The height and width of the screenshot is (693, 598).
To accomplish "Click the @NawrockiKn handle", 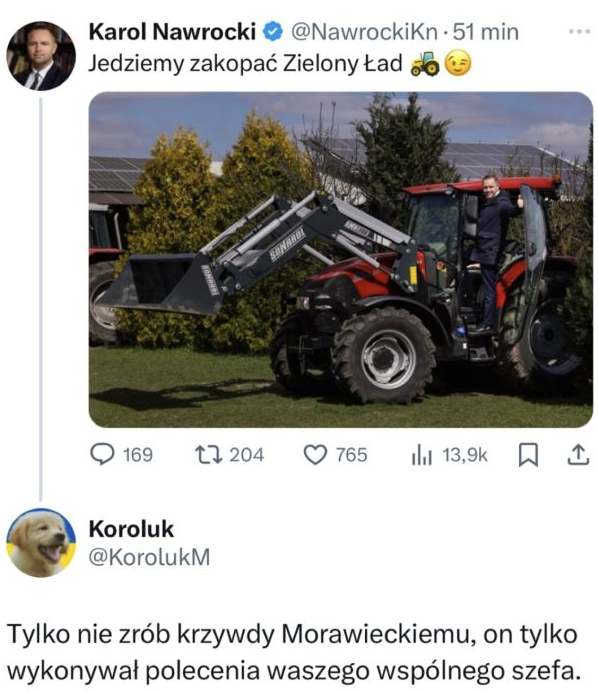I will 365,32.
